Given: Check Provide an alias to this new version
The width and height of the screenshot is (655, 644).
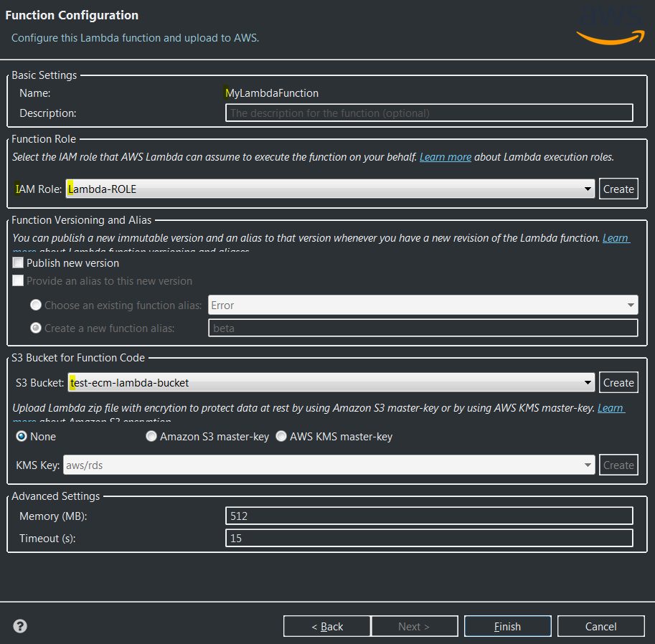Looking at the screenshot, I should pyautogui.click(x=18, y=280).
